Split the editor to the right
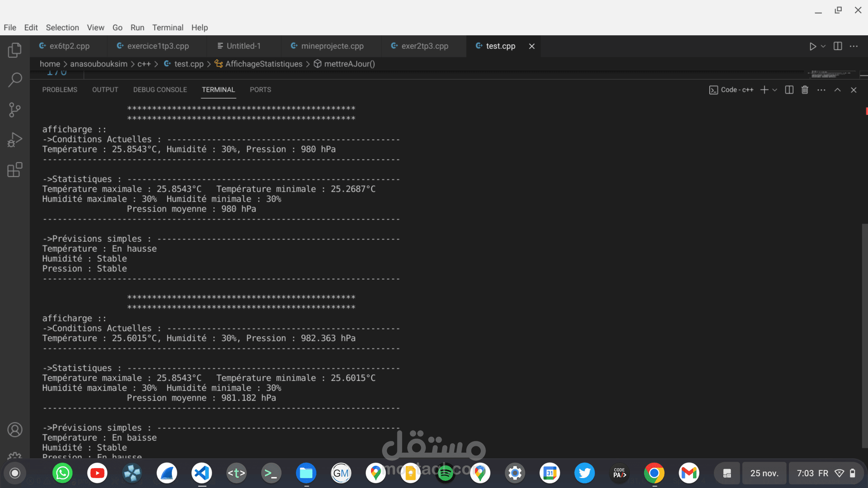 click(837, 46)
